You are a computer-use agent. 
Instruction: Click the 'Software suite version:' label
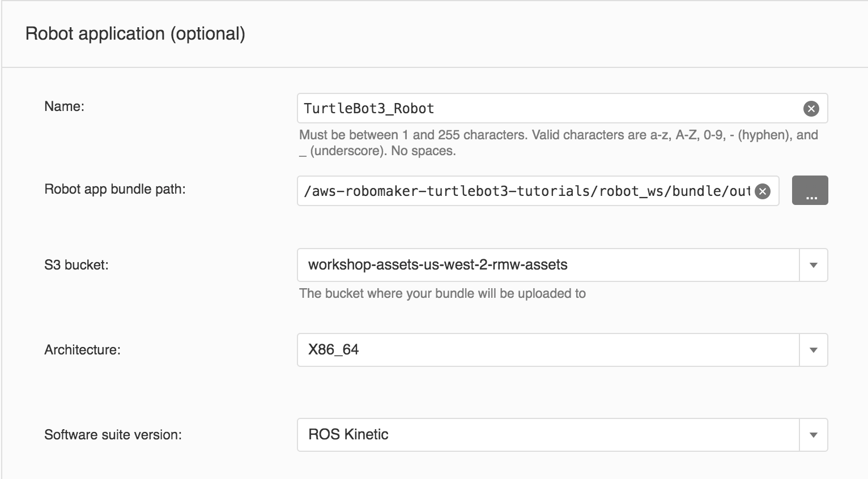(113, 435)
